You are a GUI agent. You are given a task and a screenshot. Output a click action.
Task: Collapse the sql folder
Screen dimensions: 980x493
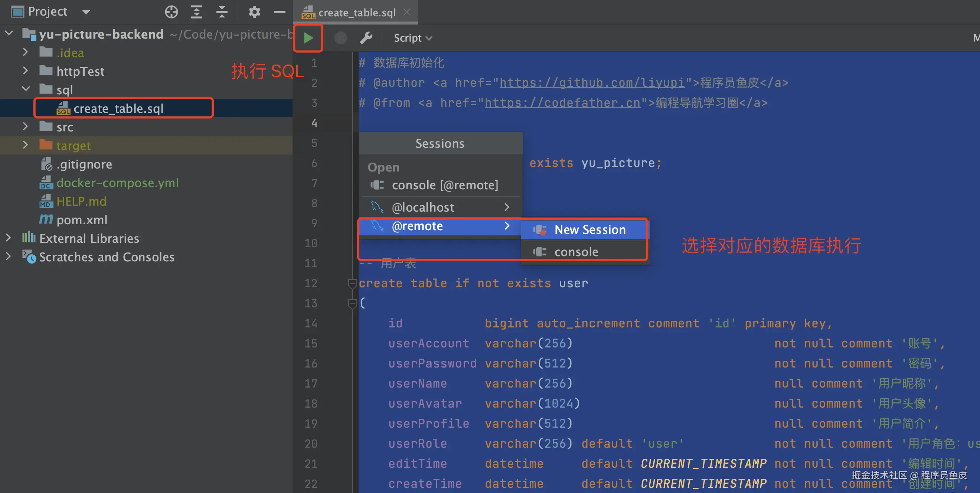coord(25,89)
